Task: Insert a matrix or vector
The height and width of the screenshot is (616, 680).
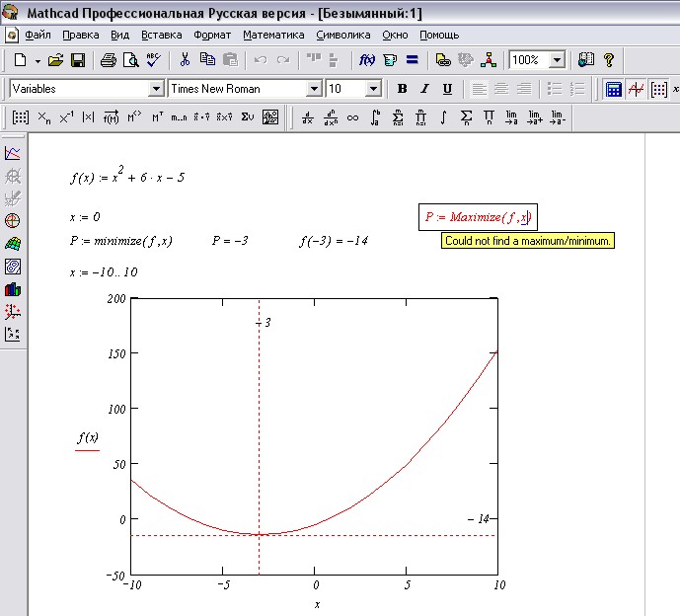Action: (x=21, y=117)
